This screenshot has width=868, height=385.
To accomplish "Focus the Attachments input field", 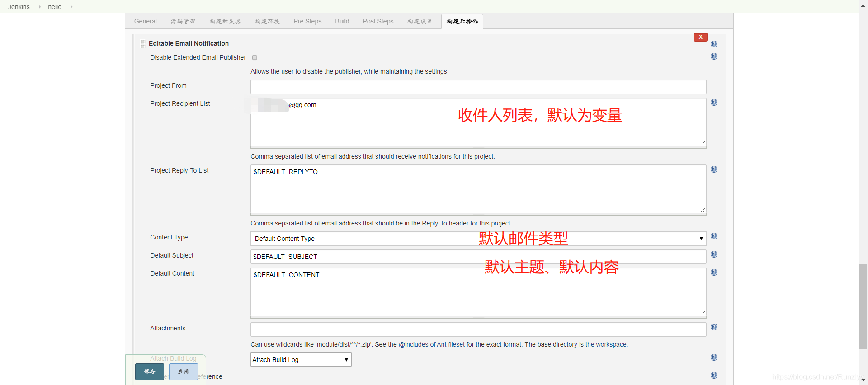I will pyautogui.click(x=478, y=329).
